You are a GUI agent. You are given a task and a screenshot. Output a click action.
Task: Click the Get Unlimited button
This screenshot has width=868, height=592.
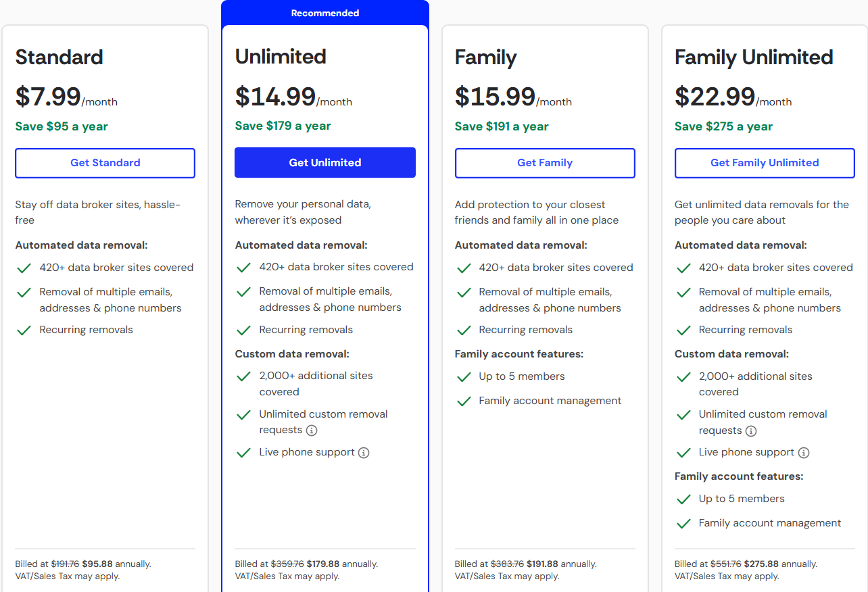tap(325, 163)
